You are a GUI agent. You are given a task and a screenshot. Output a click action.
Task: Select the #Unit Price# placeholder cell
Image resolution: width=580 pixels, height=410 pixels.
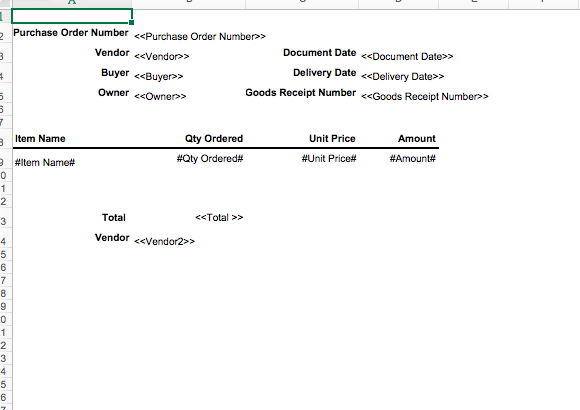pyautogui.click(x=329, y=159)
